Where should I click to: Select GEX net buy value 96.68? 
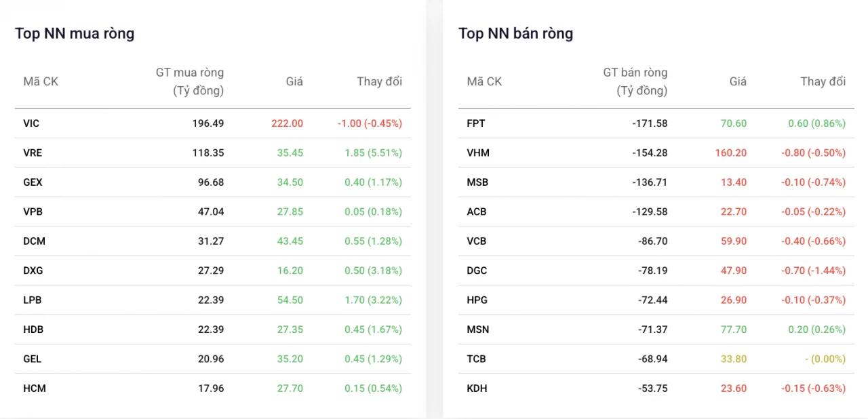coord(211,182)
